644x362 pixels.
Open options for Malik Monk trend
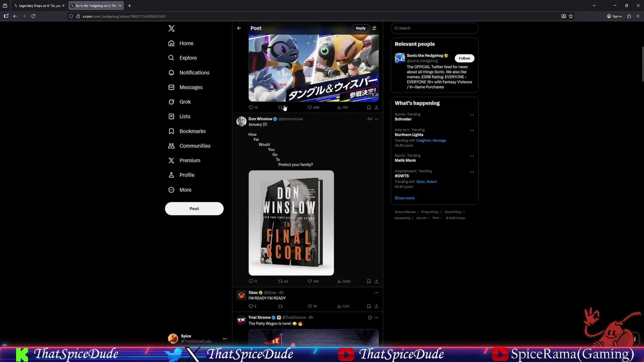click(x=472, y=156)
